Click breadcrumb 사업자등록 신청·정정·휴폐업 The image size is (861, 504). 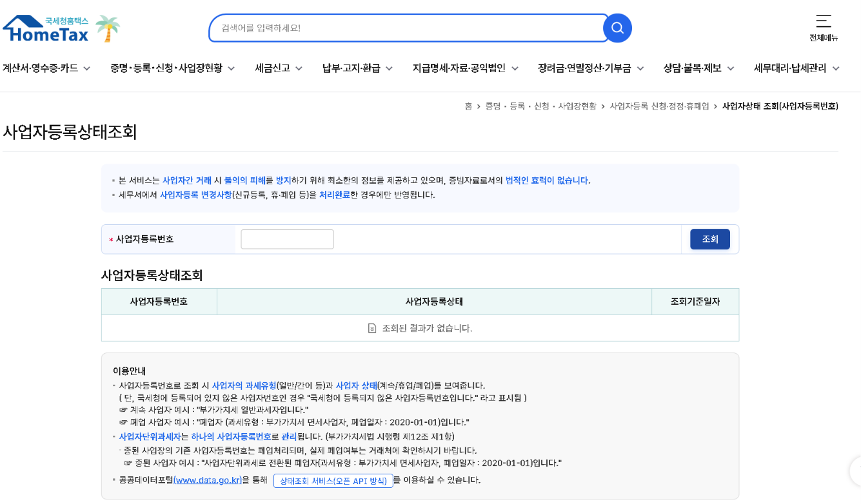(659, 106)
